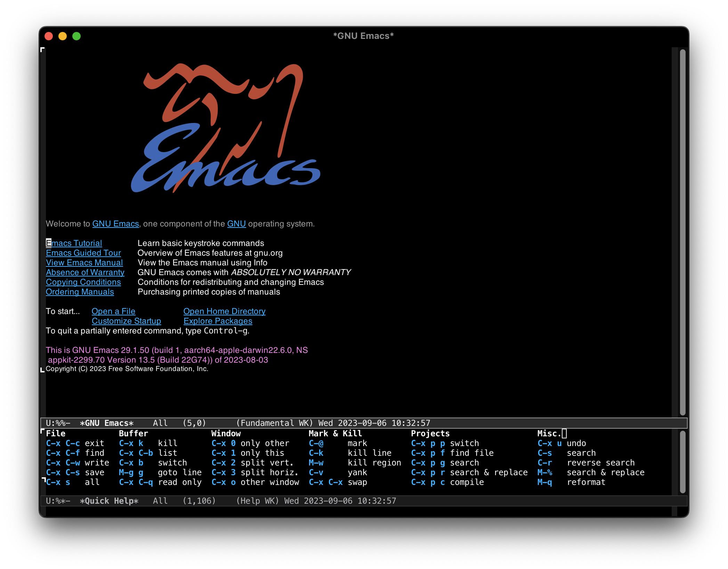Click (Help WK) mode indicator in mode line
Image resolution: width=728 pixels, height=569 pixels.
pos(258,501)
